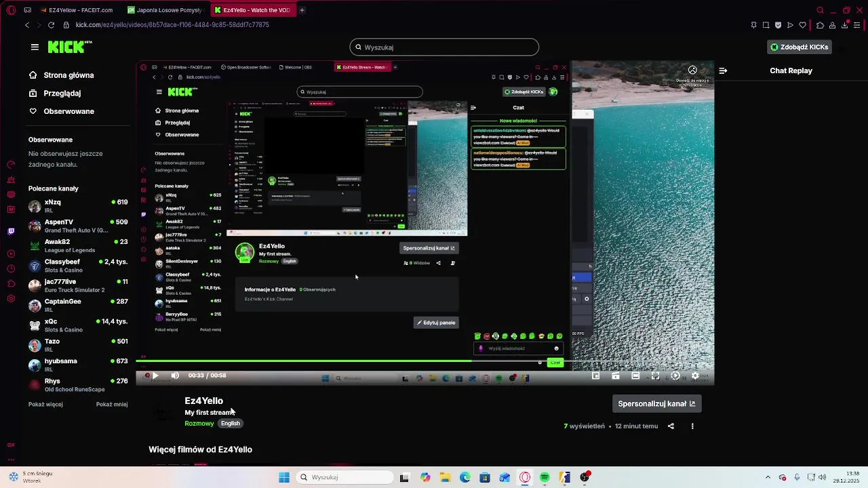Open the browser extensions icon
The width and height of the screenshot is (868, 488).
[x=820, y=25]
